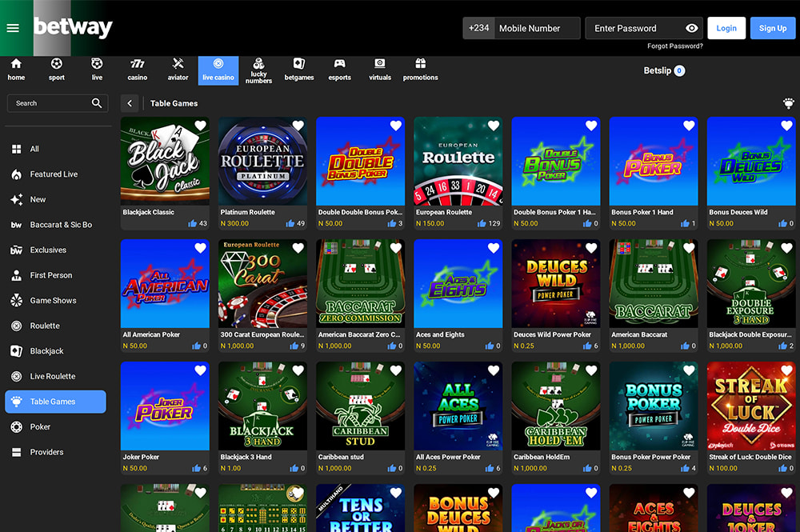Click the search magnifier icon
Screen dimensions: 800x532
[x=97, y=103]
